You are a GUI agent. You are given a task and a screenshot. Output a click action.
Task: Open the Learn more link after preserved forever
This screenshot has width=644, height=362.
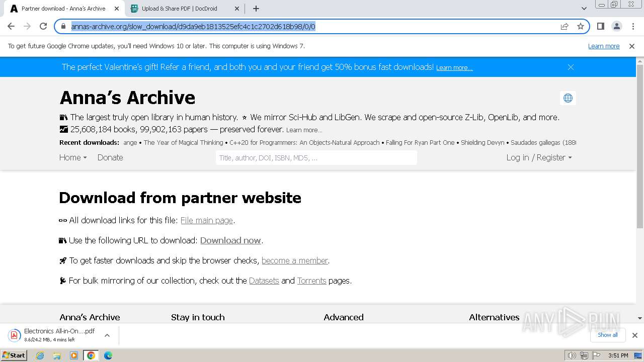[x=304, y=130]
